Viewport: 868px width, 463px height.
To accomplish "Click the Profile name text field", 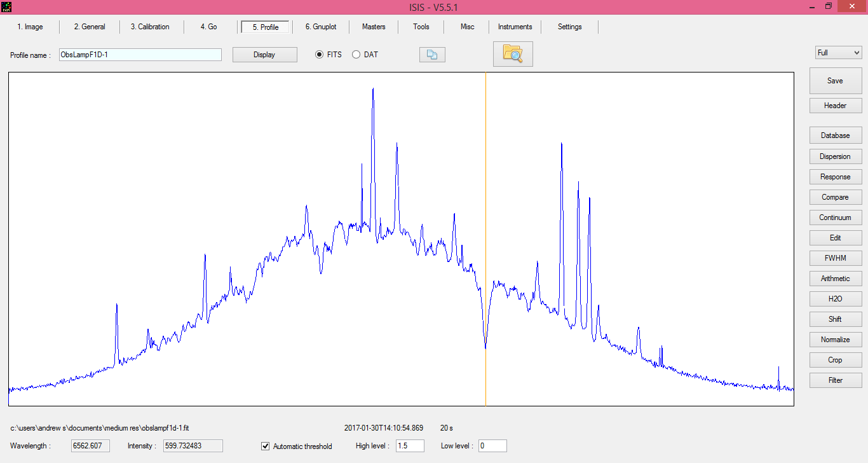I will coord(140,55).
